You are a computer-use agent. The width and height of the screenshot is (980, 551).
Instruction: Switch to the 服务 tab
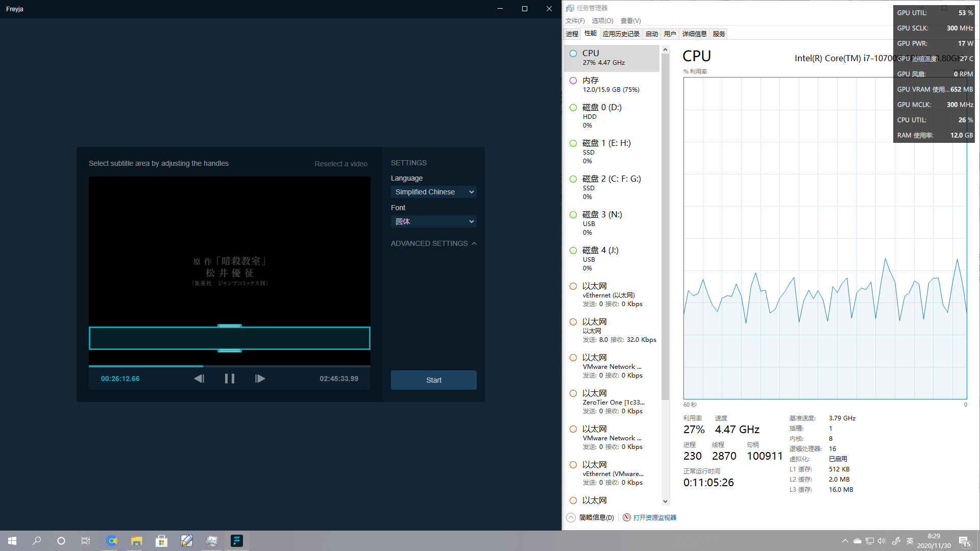(x=719, y=34)
